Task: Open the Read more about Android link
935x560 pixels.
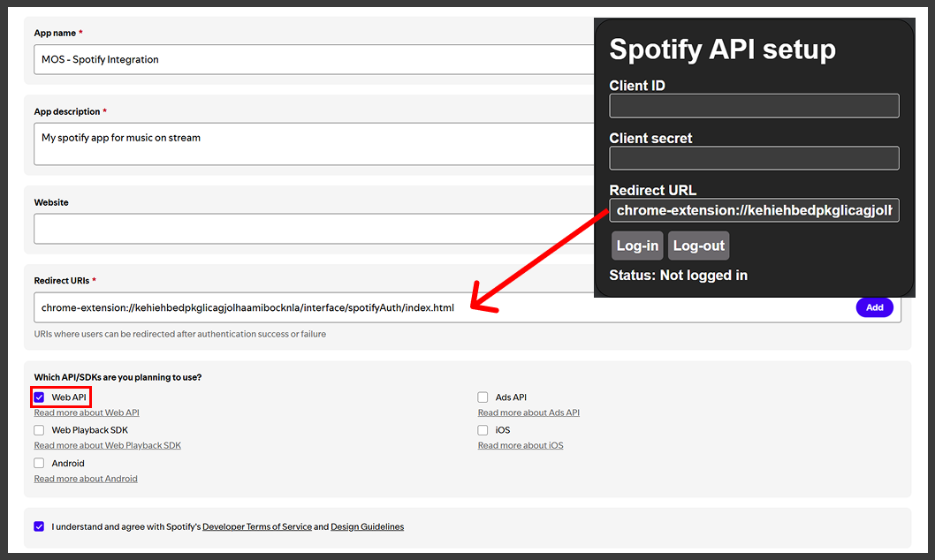Action: click(85, 478)
